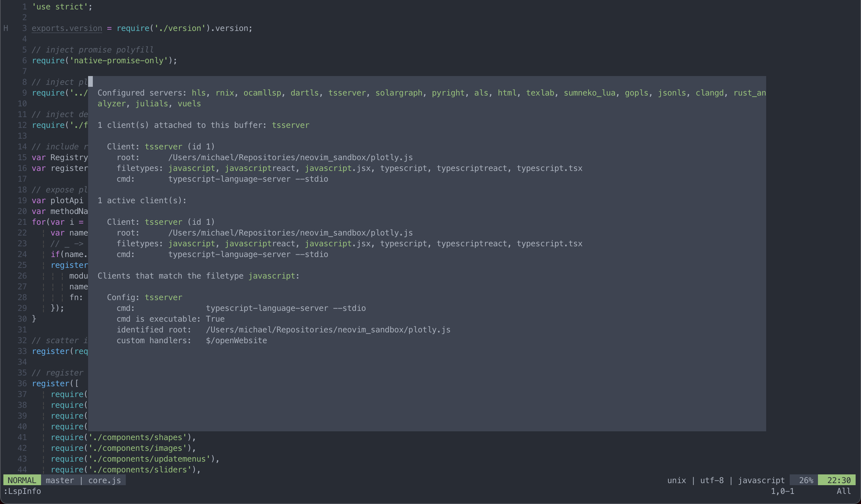Select the core.js filename in statusline
Image resolution: width=861 pixels, height=504 pixels.
[x=104, y=480]
